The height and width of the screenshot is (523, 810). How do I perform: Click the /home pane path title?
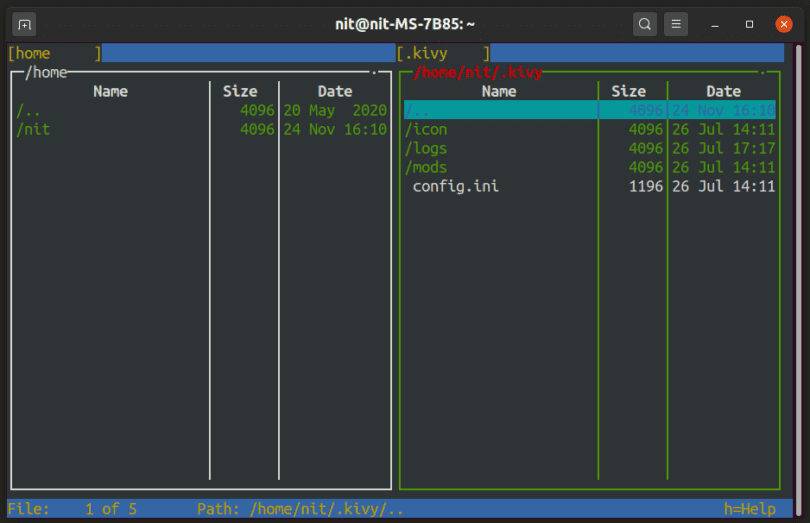[46, 72]
